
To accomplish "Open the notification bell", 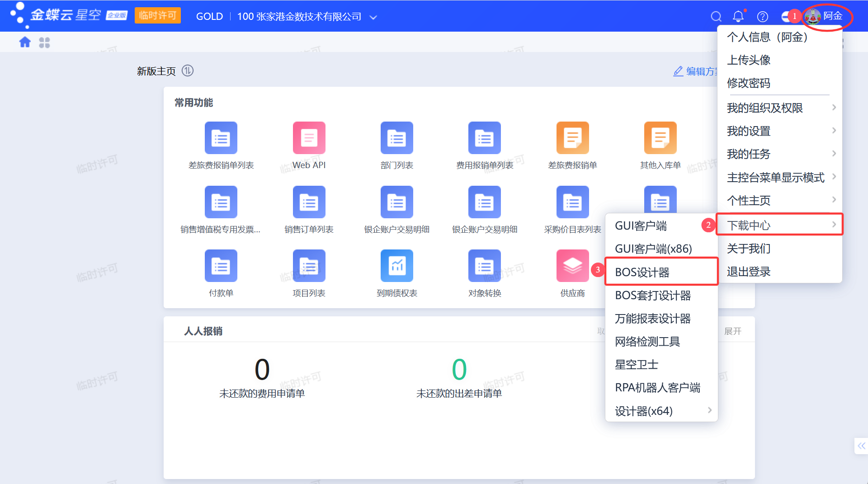I will [x=738, y=17].
